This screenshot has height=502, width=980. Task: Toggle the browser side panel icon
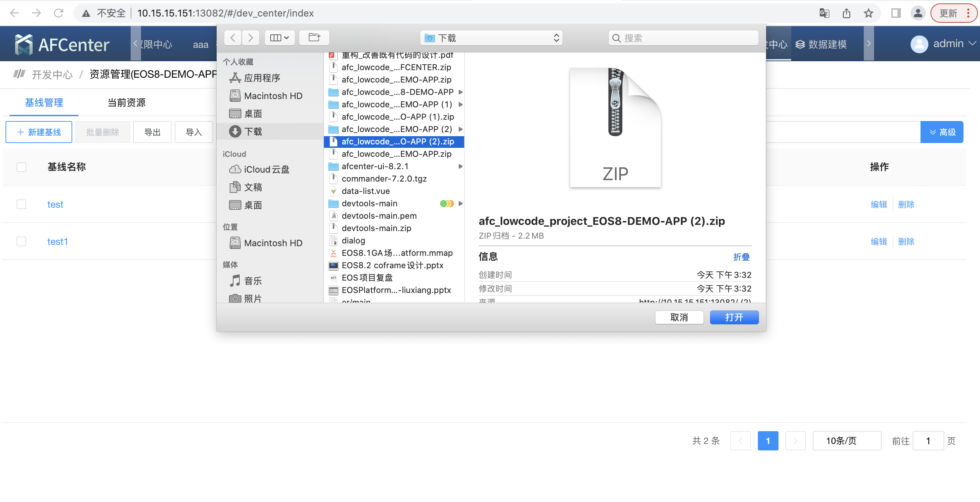[x=895, y=13]
